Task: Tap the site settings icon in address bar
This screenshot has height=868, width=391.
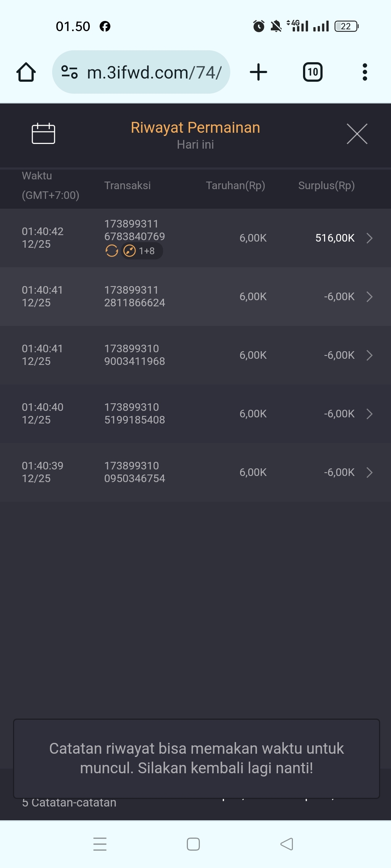Action: pos(70,72)
